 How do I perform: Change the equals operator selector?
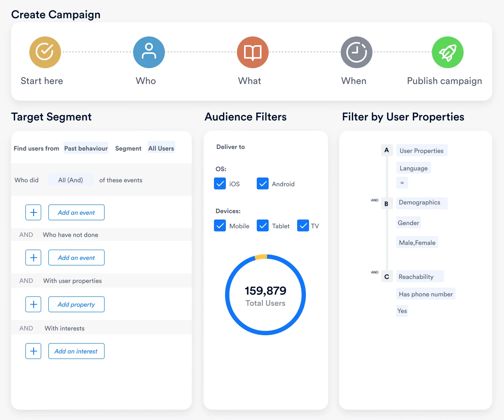point(402,183)
